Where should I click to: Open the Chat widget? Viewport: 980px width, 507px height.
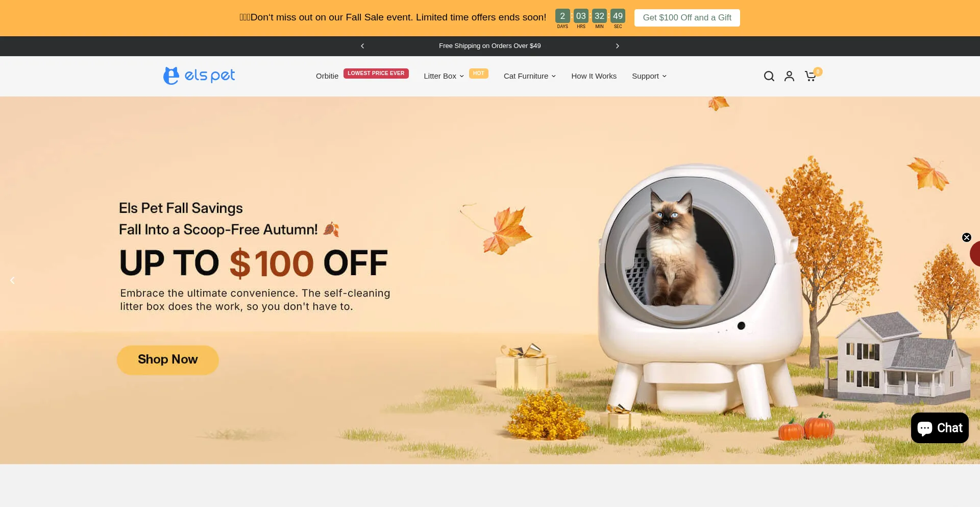point(940,428)
